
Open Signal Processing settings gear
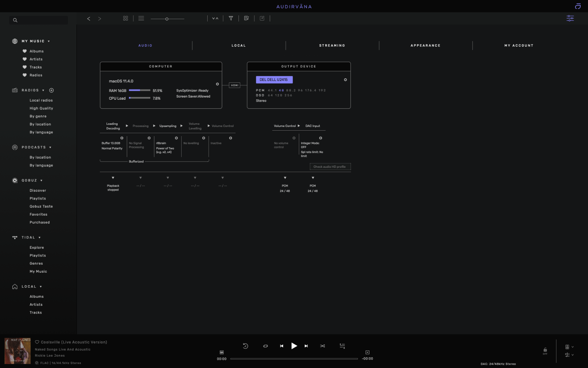(149, 138)
